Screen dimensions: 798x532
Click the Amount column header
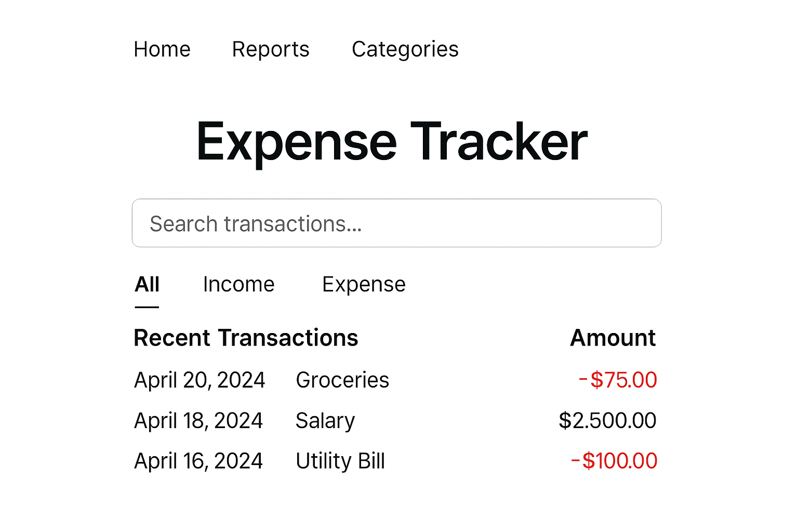click(613, 338)
